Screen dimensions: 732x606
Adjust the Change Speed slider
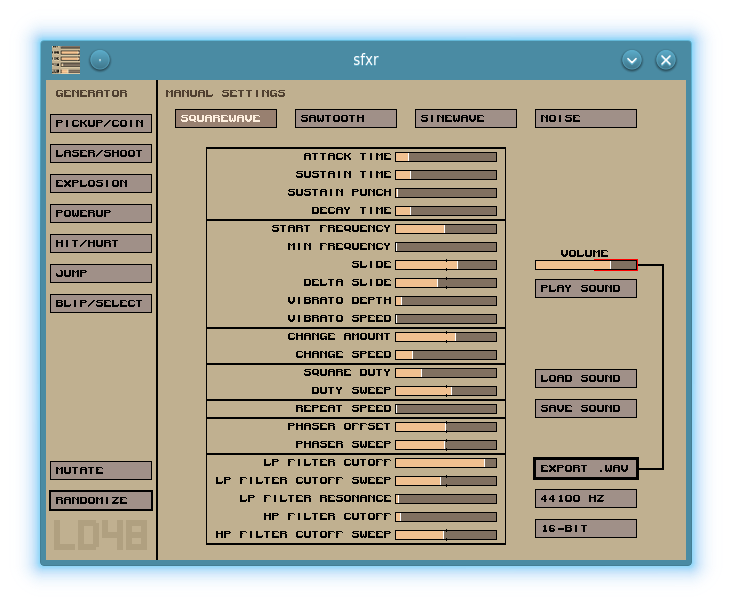point(446,354)
